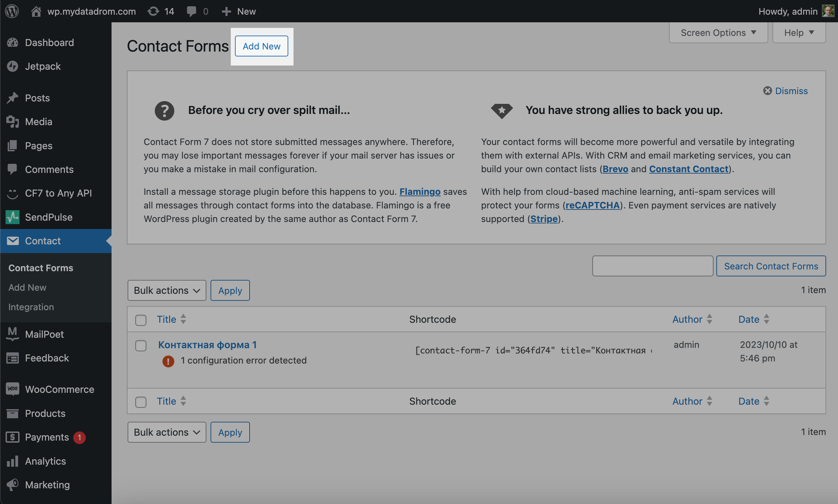Click the Feedback form icon
This screenshot has width=838, height=504.
click(13, 358)
